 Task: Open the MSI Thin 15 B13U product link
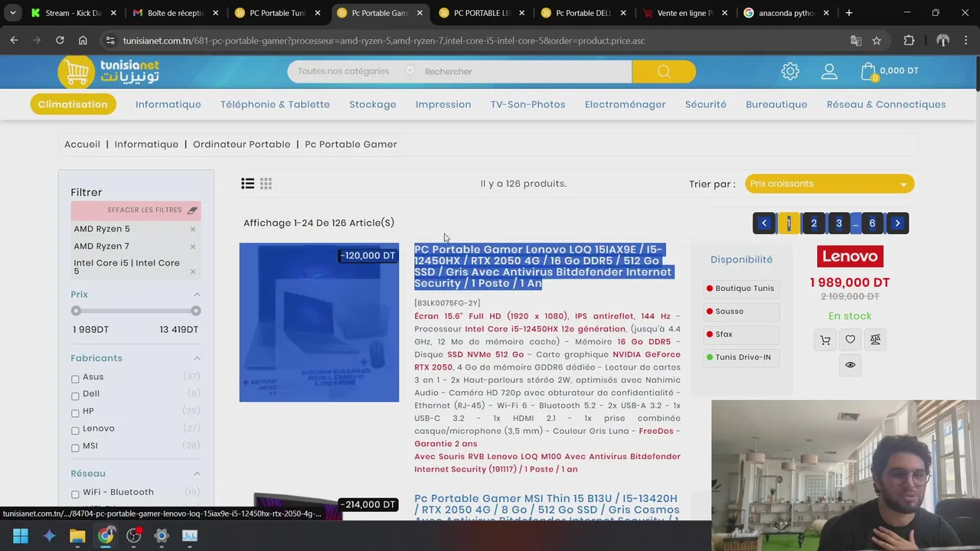(x=547, y=508)
